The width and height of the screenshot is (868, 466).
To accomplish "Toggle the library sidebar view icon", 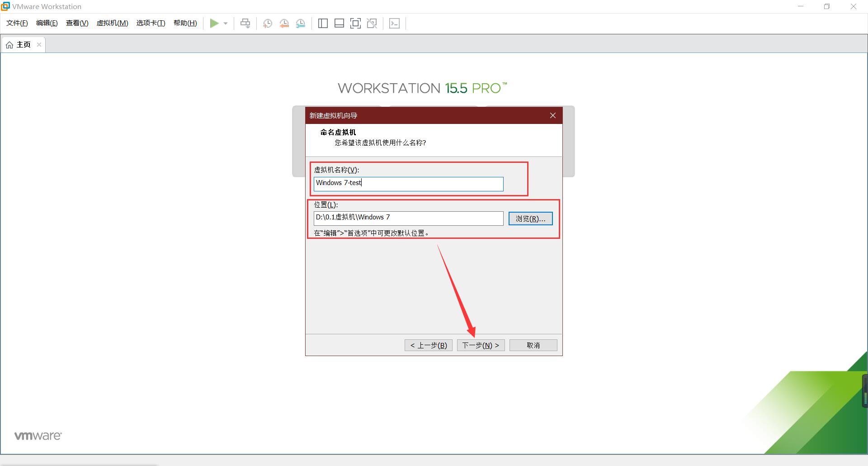I will [323, 24].
